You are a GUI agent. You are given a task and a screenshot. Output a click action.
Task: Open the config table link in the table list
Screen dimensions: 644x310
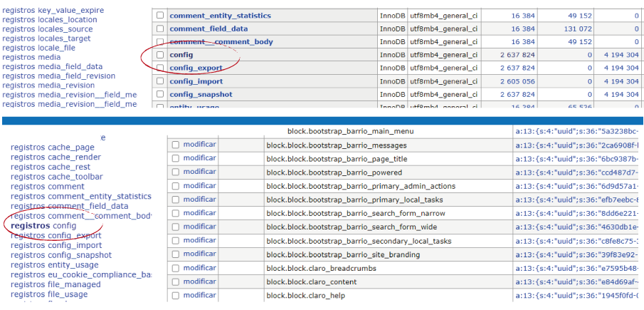(x=181, y=55)
